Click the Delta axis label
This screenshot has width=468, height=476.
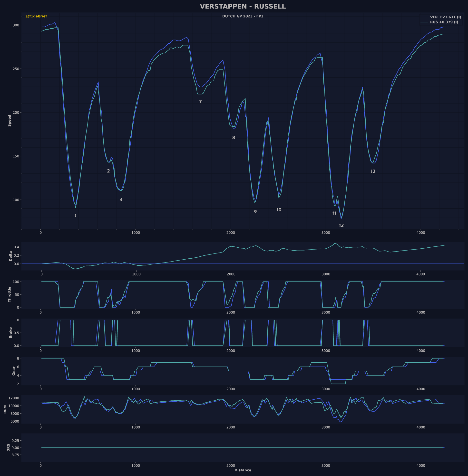(10, 256)
